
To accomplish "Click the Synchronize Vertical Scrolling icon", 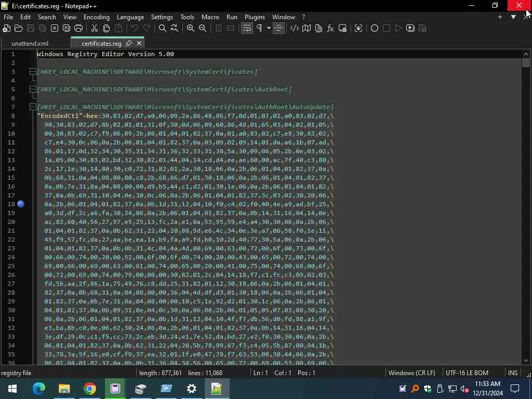I will click(219, 29).
